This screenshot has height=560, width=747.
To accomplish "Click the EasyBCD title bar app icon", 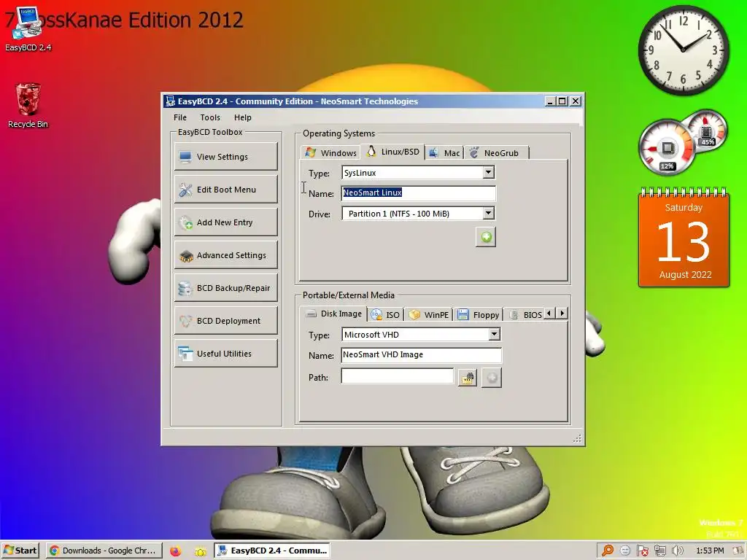I will tap(169, 101).
